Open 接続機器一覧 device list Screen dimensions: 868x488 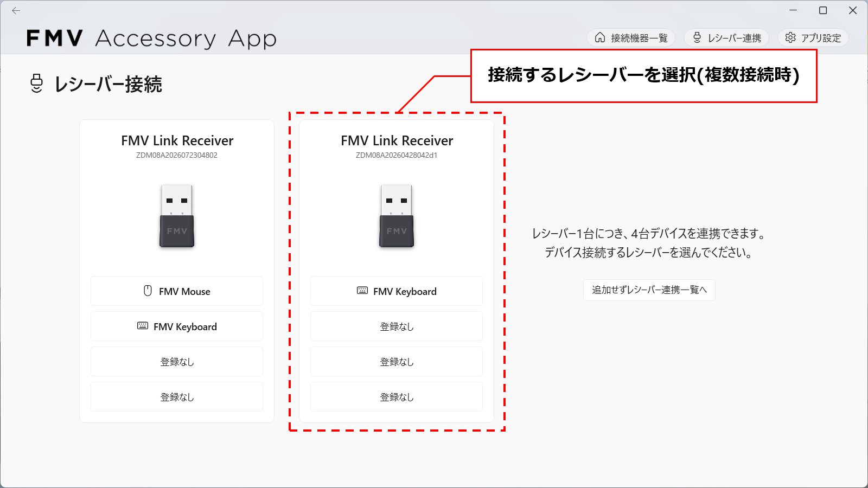coord(631,37)
